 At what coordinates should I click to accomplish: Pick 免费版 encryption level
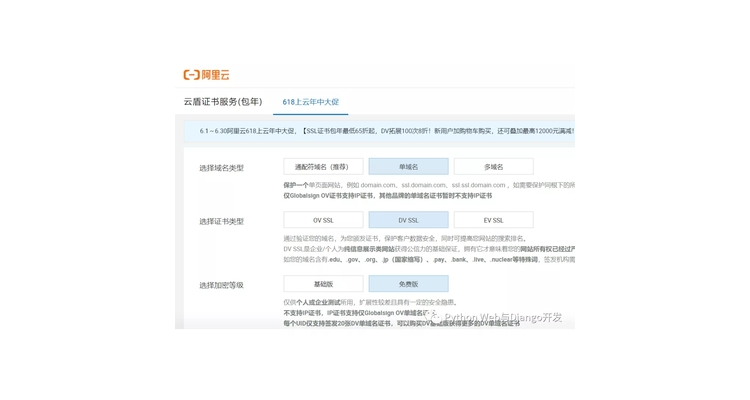pyautogui.click(x=408, y=284)
